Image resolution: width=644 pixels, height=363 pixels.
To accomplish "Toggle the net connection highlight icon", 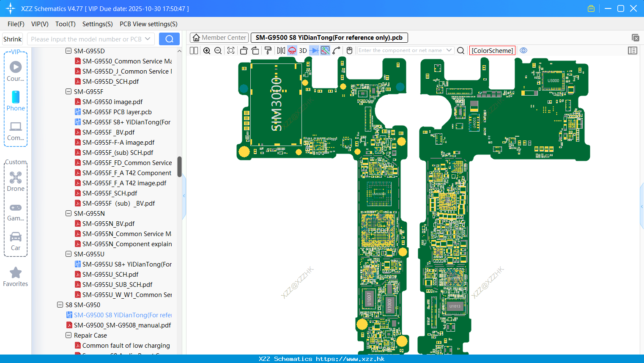I will pos(325,50).
